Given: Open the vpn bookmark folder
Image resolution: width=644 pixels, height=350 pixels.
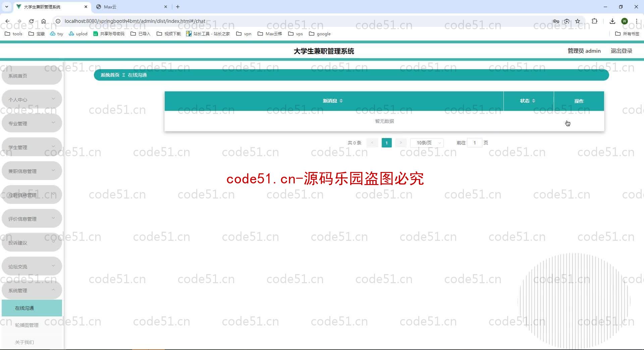Looking at the screenshot, I should coord(244,34).
